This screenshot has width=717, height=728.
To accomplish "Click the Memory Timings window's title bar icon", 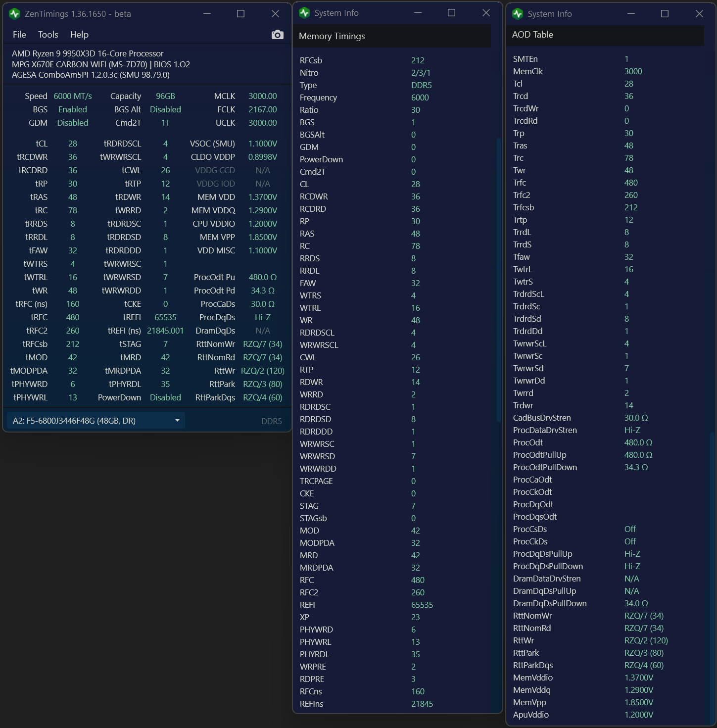I will tap(304, 13).
